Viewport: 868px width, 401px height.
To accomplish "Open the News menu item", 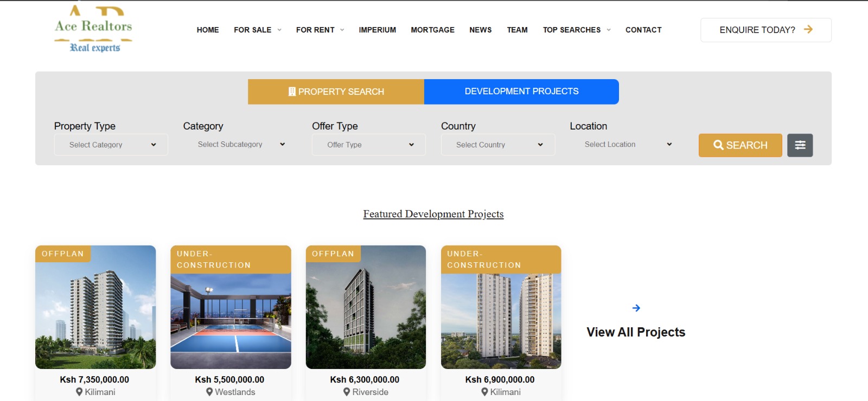I will tap(481, 30).
